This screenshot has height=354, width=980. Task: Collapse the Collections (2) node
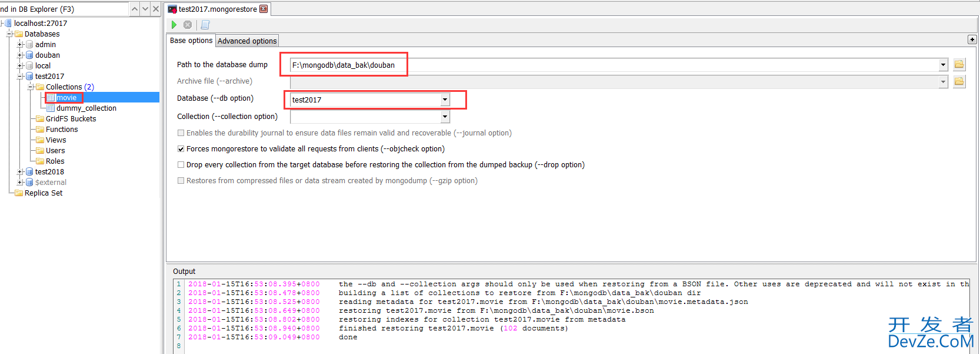(x=31, y=87)
